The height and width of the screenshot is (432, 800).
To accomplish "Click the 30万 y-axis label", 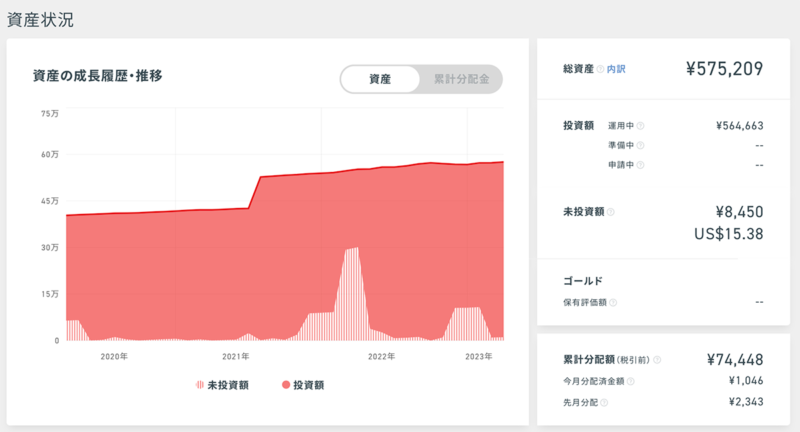I will 50,247.
